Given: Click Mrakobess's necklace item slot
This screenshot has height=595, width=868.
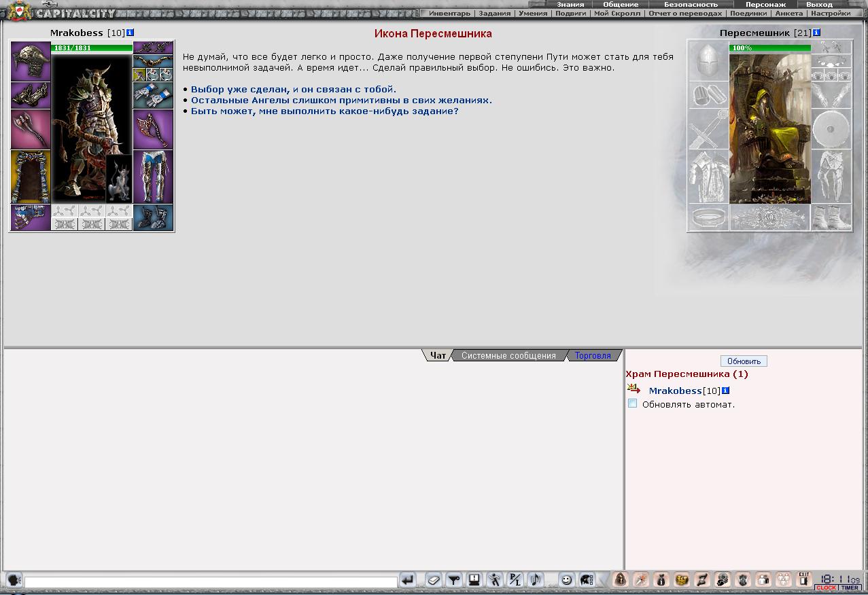Looking at the screenshot, I should point(153,61).
